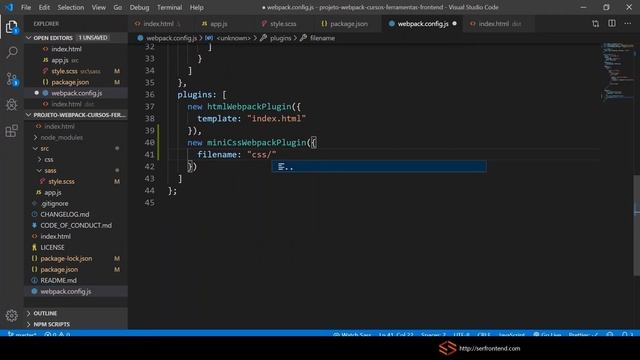This screenshot has width=640, height=360.
Task: Open the Explorer view in activity bar
Action: coord(11,27)
